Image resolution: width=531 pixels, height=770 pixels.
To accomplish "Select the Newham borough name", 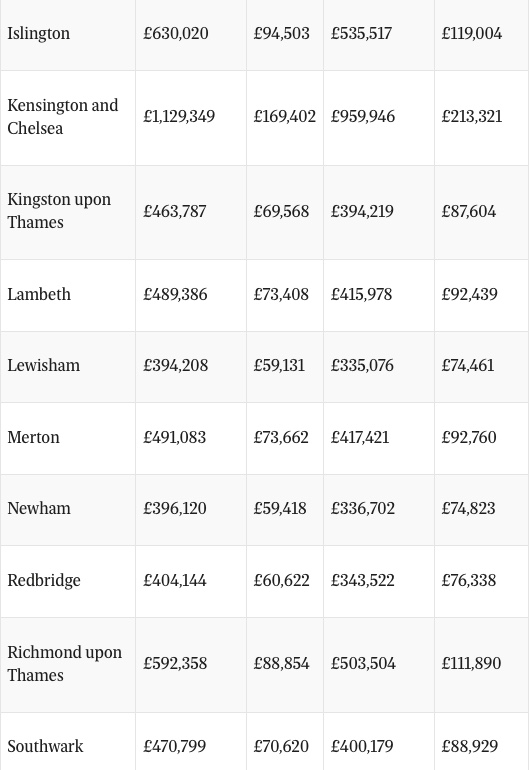I will click(x=39, y=508).
